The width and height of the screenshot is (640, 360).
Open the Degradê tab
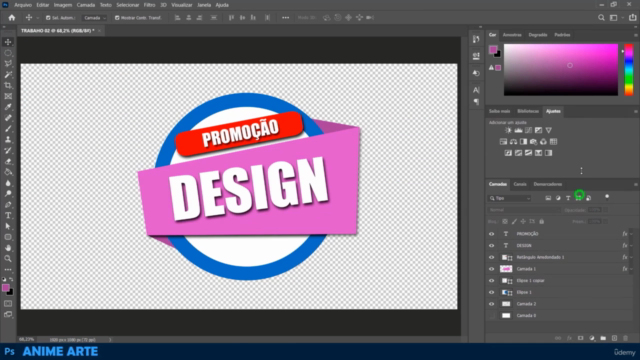pos(538,35)
